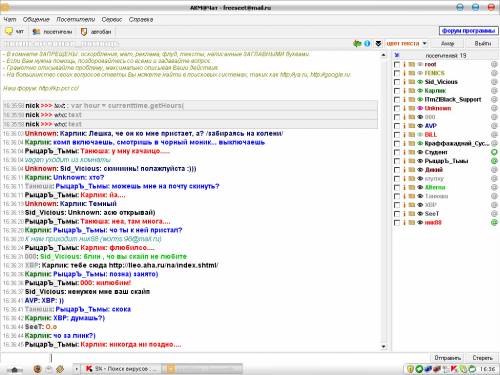
Task: Click the green speech bubble icon
Action: coord(357,44)
